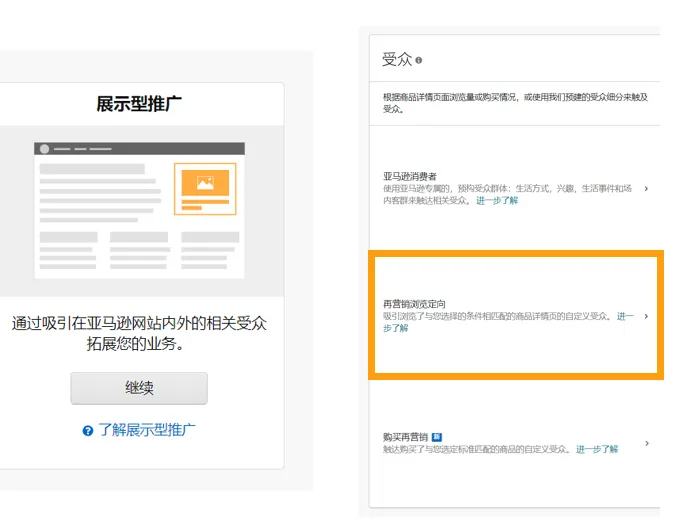Expand the 再营销浏览定向 chevron arrow
The width and height of the screenshot is (681, 522).
[646, 316]
